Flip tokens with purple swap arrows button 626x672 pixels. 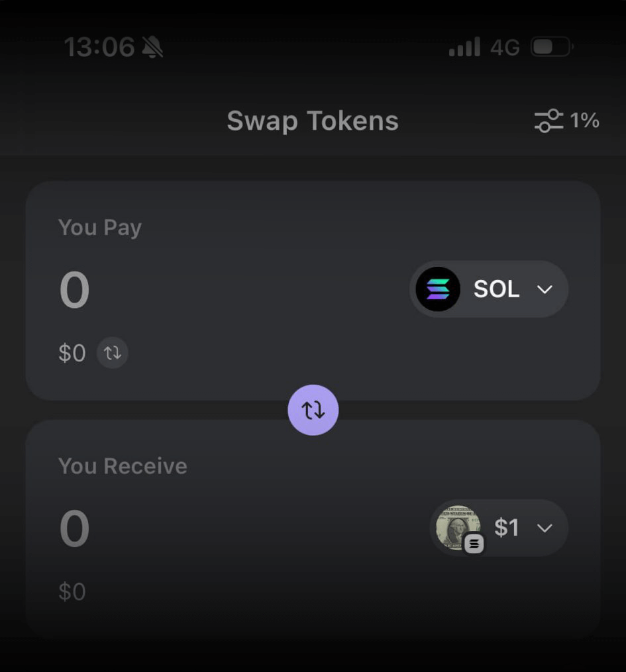313,410
